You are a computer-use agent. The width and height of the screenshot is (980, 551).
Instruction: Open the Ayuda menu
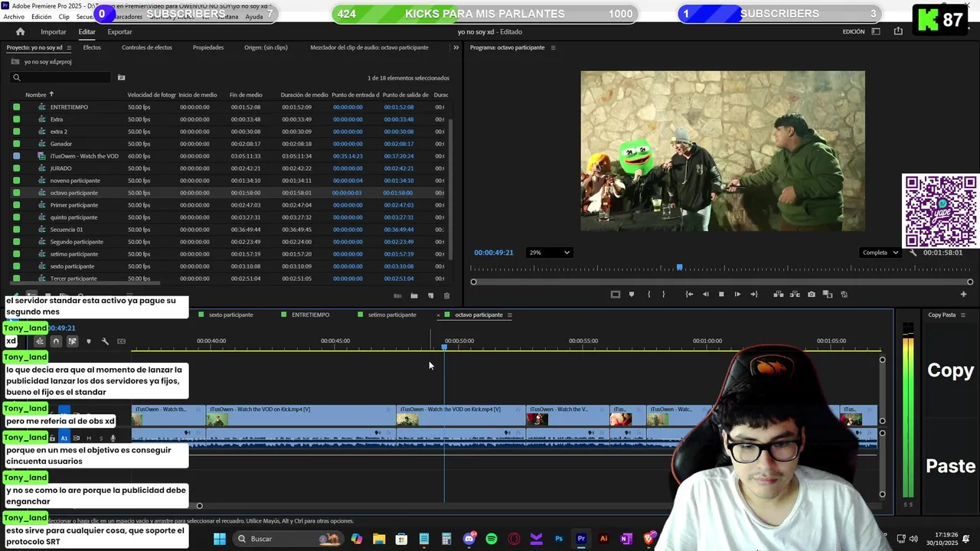click(253, 16)
